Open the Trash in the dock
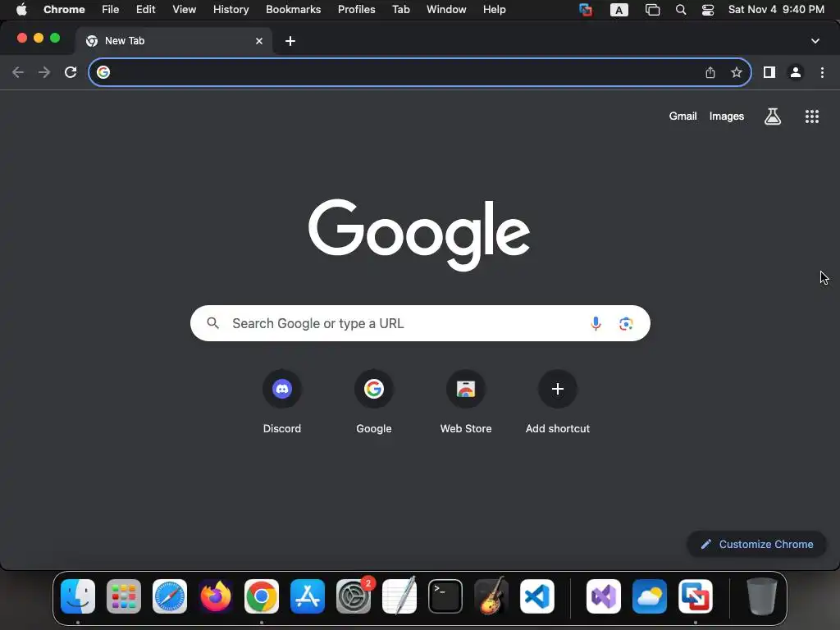This screenshot has width=840, height=630. [x=762, y=596]
